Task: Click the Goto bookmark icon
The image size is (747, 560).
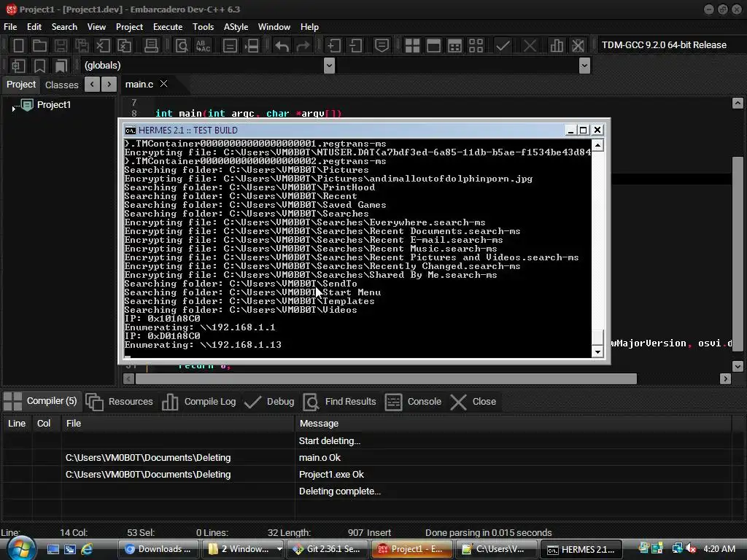Action: coord(61,66)
